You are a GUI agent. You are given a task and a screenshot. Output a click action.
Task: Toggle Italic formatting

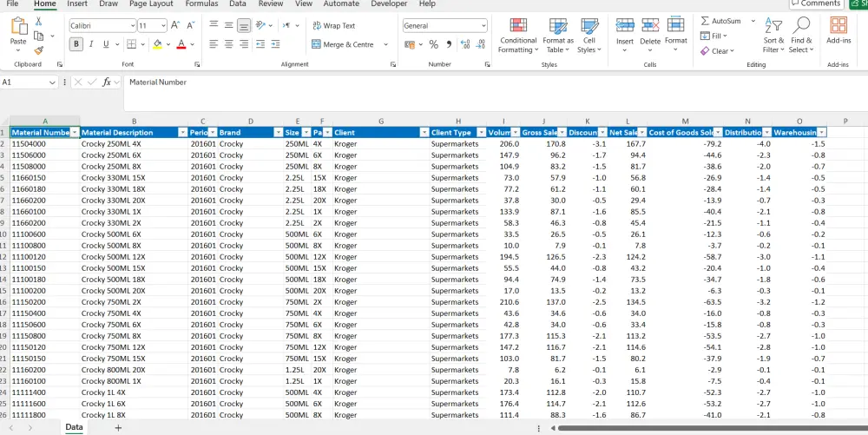click(x=91, y=44)
